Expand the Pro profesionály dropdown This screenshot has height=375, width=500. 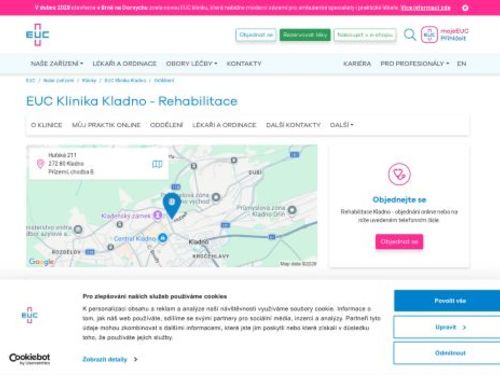[x=415, y=63]
